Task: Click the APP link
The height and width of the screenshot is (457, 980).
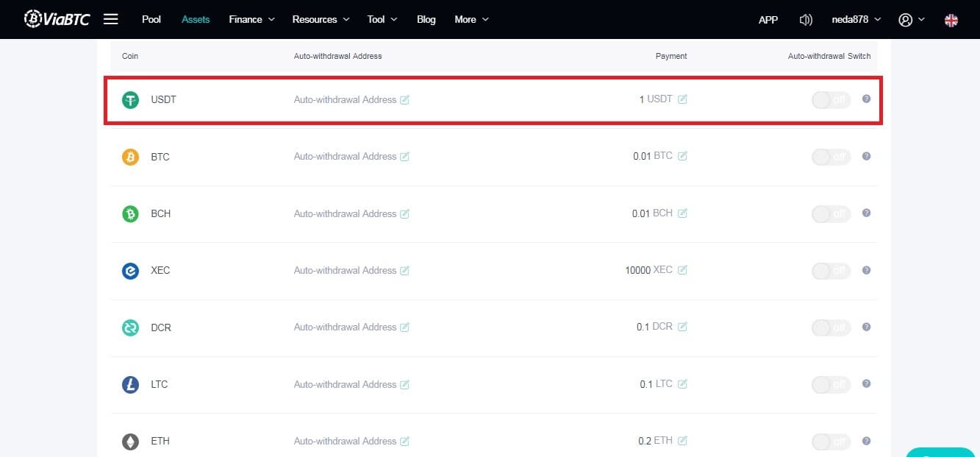Action: point(768,20)
